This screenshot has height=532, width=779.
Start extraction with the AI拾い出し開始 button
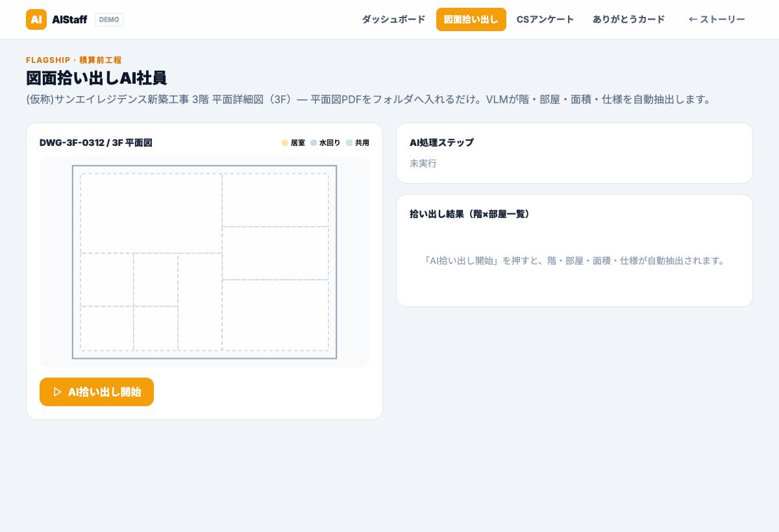97,392
